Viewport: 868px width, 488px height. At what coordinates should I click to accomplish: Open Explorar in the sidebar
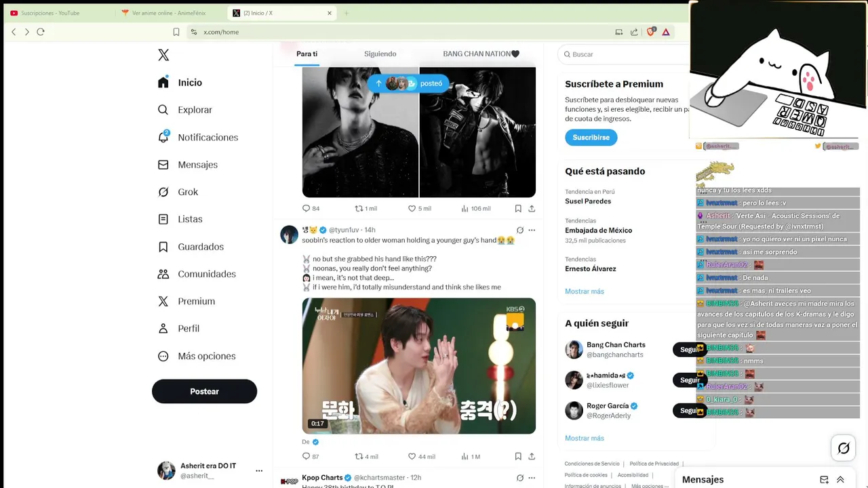tap(184, 110)
